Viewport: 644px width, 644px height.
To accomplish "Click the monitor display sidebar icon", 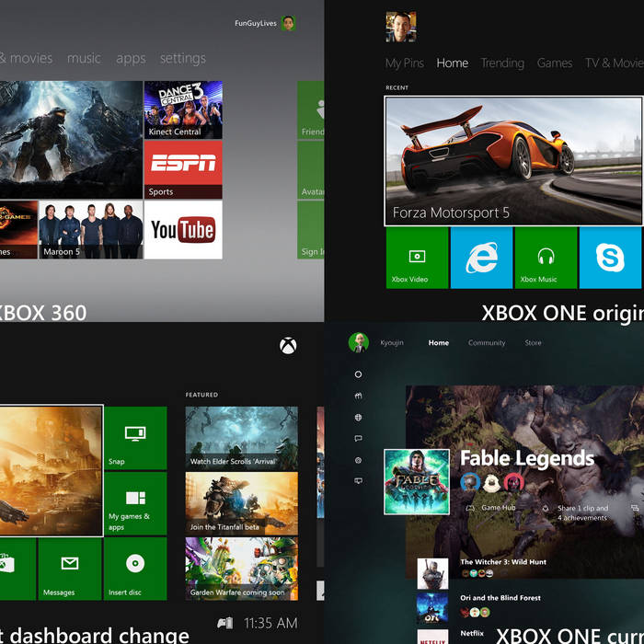I will [358, 481].
